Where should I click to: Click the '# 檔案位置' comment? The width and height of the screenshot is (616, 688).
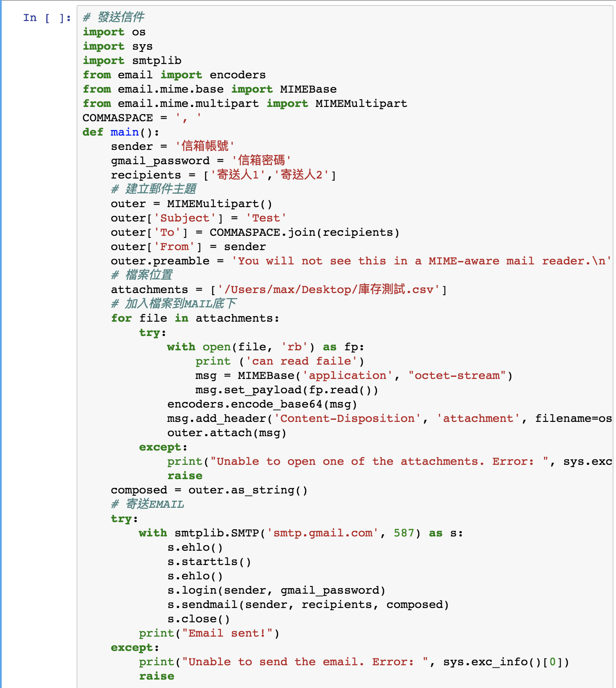click(x=142, y=275)
